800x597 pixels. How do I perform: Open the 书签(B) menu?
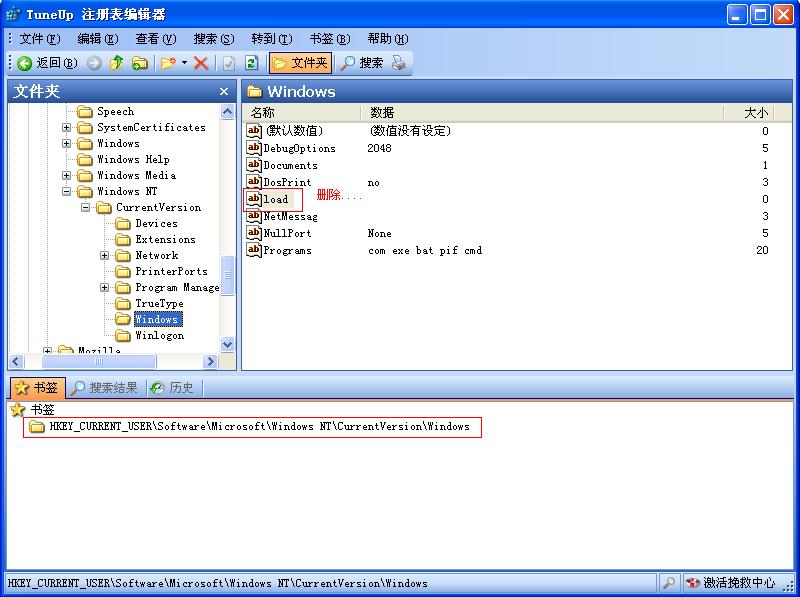coord(330,39)
